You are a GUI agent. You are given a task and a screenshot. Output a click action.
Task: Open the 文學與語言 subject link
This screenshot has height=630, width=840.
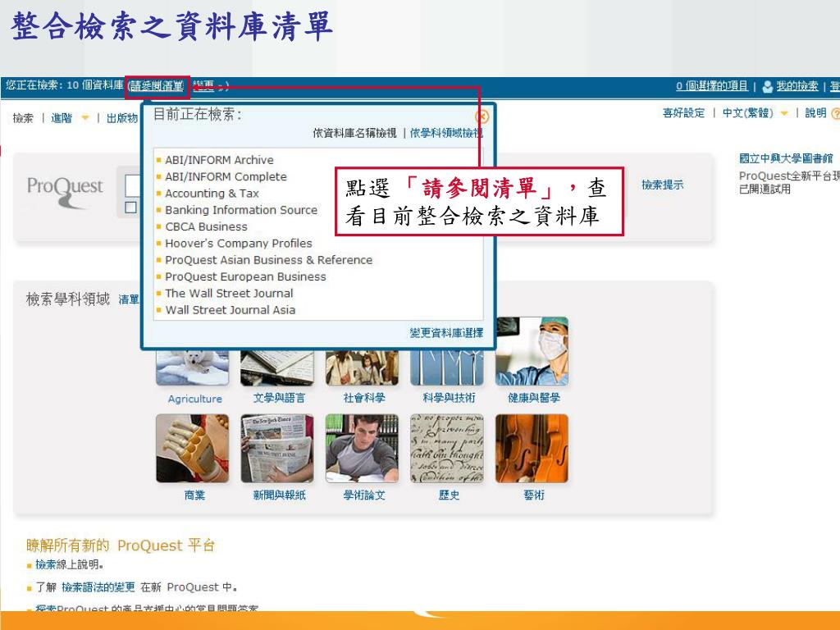(x=279, y=398)
